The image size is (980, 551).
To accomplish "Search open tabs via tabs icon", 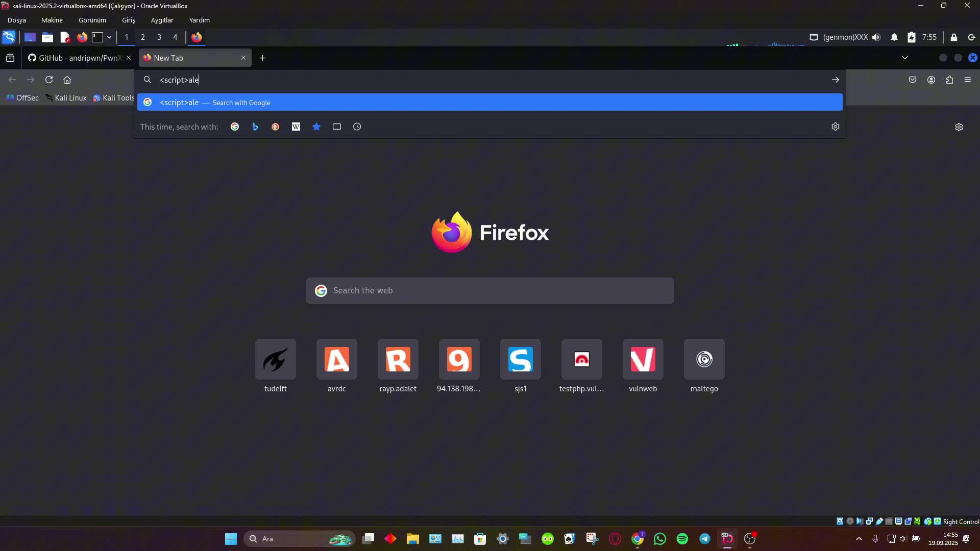I will click(337, 127).
